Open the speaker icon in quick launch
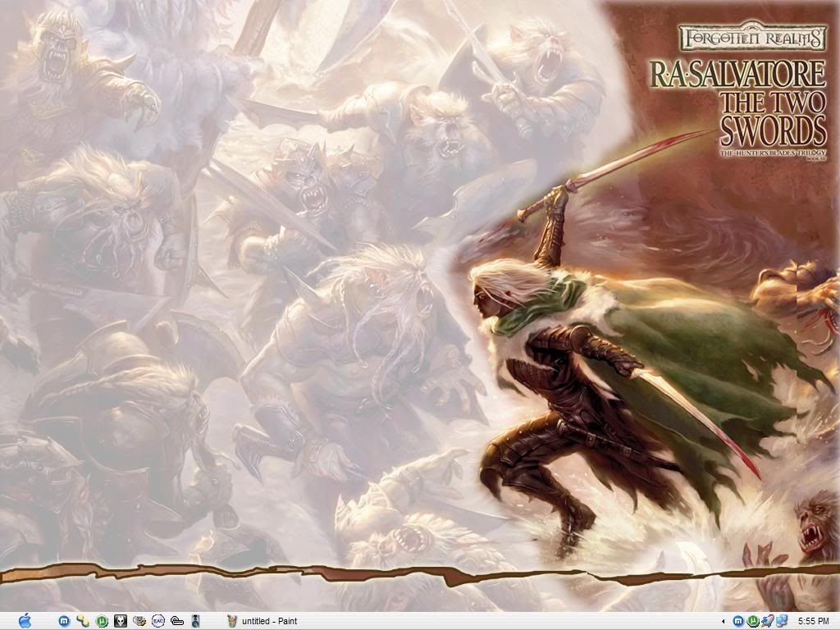Image resolution: width=840 pixels, height=630 pixels. coord(195,621)
